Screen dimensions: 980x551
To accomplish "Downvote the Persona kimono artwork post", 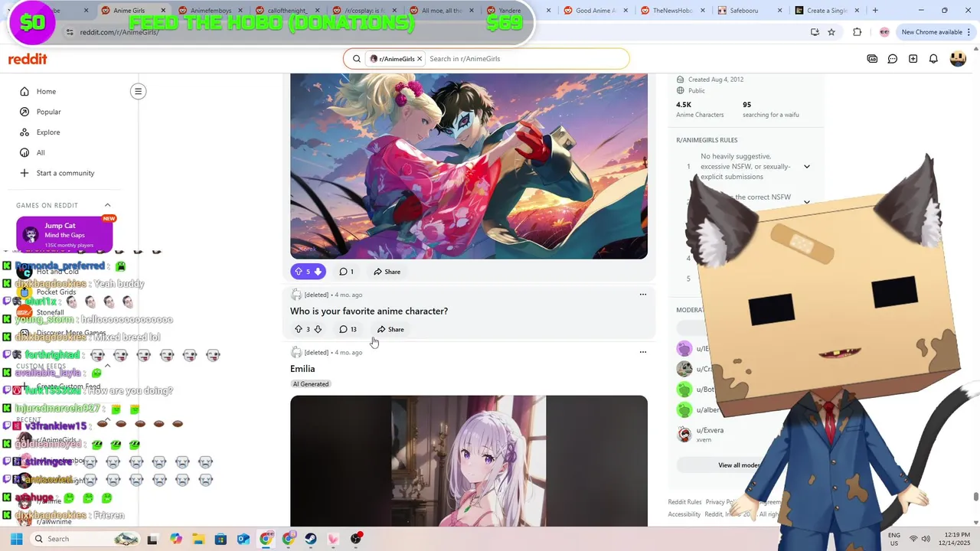I will pyautogui.click(x=318, y=272).
